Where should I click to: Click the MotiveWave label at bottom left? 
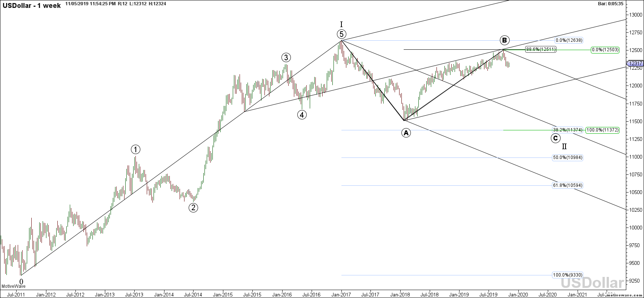click(13, 286)
